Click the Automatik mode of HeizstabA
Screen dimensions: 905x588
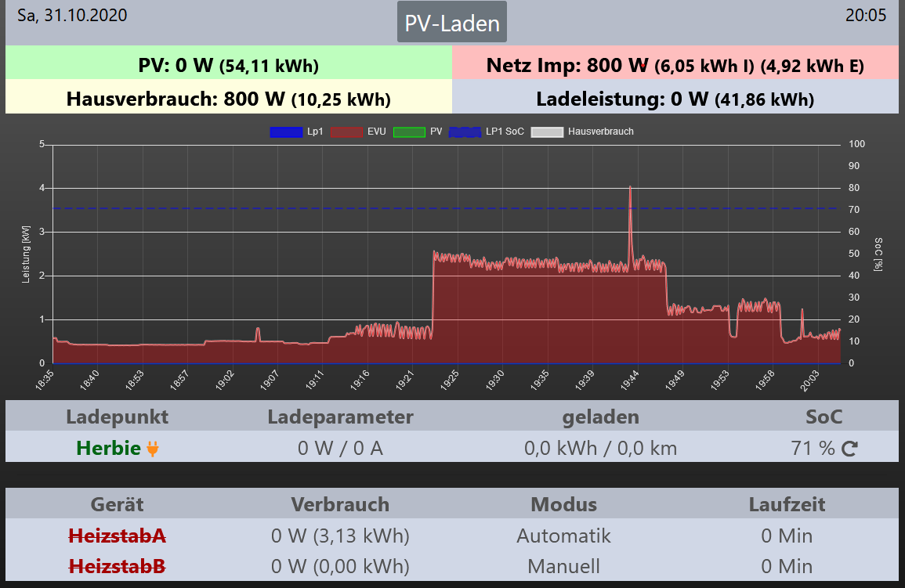[563, 536]
